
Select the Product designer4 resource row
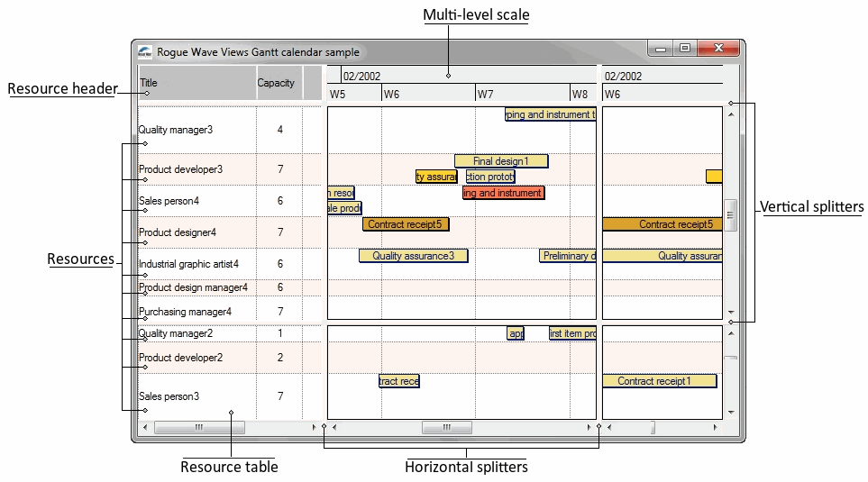[x=178, y=232]
